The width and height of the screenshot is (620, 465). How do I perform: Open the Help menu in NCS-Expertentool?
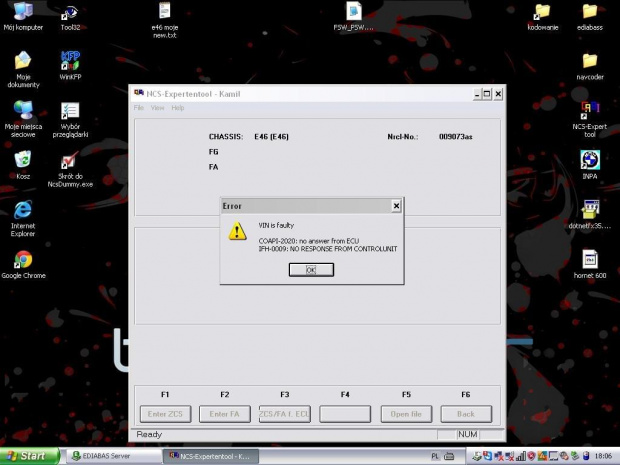pos(178,108)
